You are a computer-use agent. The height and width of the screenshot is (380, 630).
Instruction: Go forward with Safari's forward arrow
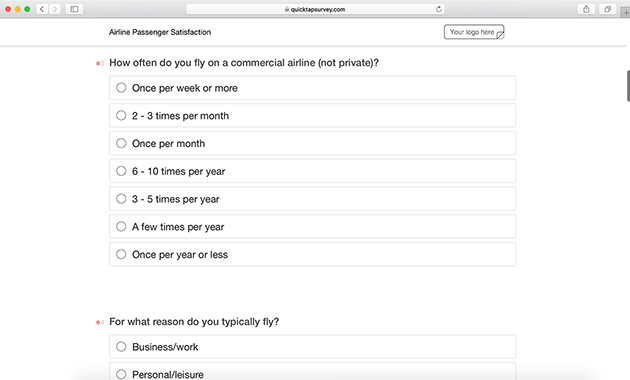[55, 9]
